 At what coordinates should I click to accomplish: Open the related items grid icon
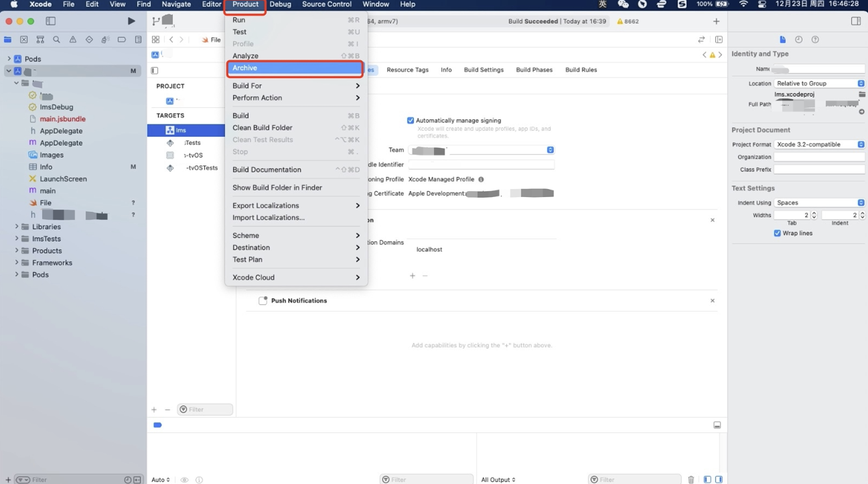pos(155,40)
